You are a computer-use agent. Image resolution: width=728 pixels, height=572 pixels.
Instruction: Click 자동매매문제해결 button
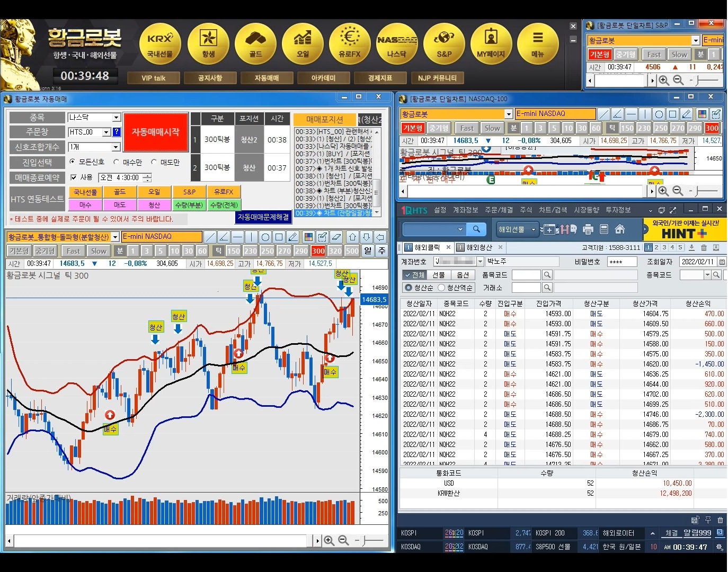(x=263, y=217)
